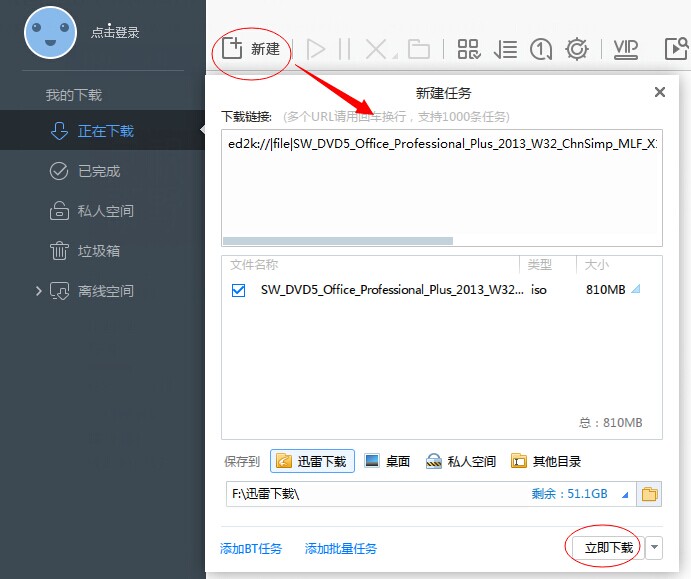Click the 添加BT任务 link
The height and width of the screenshot is (579, 691).
tap(251, 549)
